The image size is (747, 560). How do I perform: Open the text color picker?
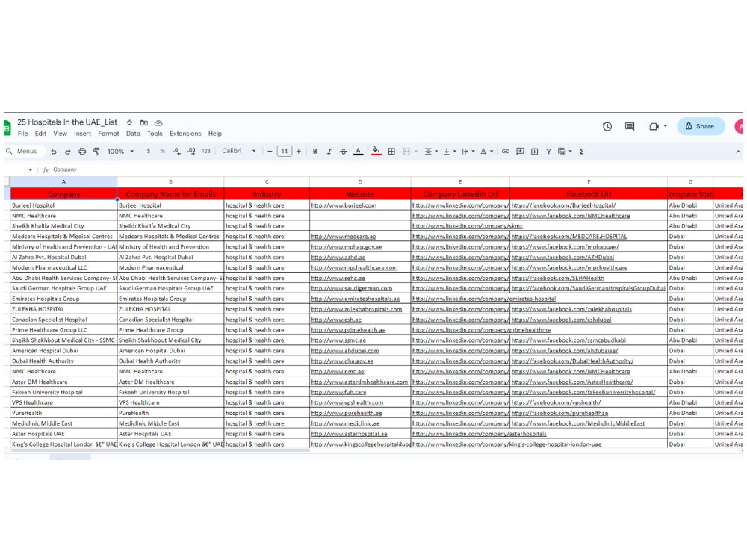[x=359, y=152]
